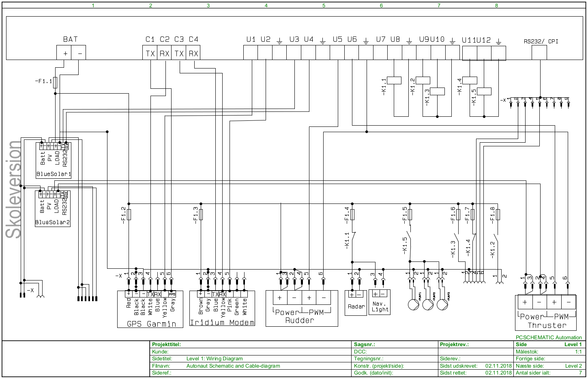This screenshot has height=379, width=588.
Task: Select the F1.2 fuse symbol
Action: pos(129,214)
